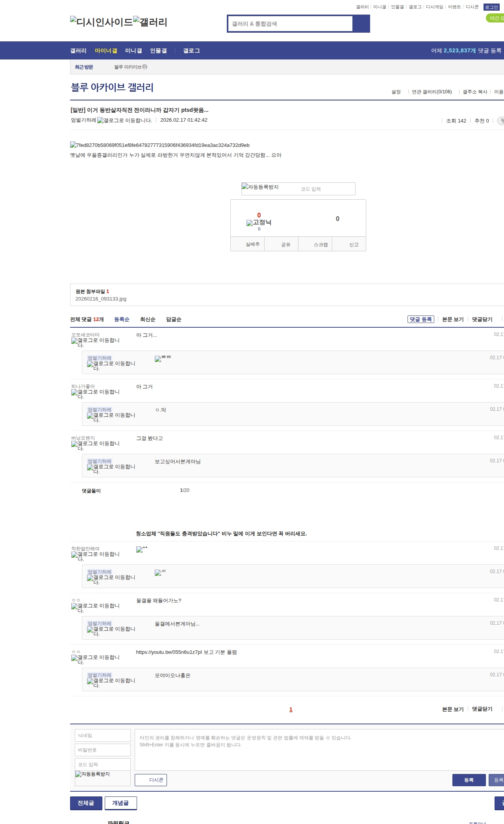The width and height of the screenshot is (504, 824).
Task: Go to 전체글 list button
Action: (x=86, y=803)
